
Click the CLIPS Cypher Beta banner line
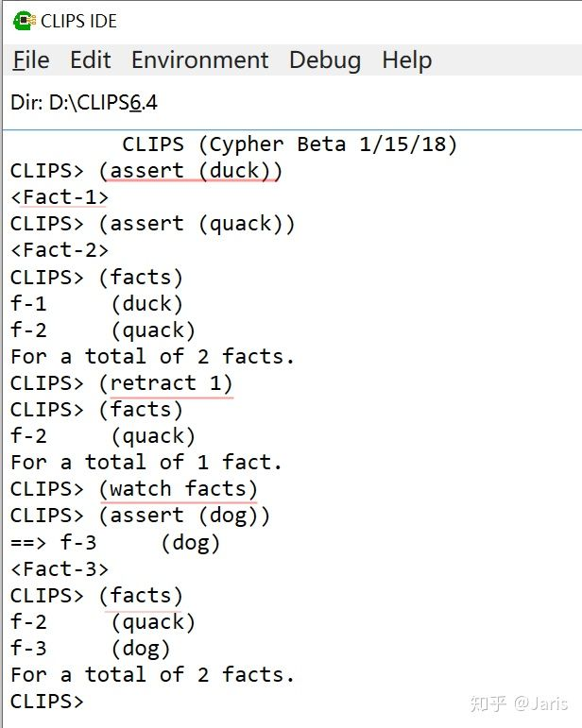[289, 144]
